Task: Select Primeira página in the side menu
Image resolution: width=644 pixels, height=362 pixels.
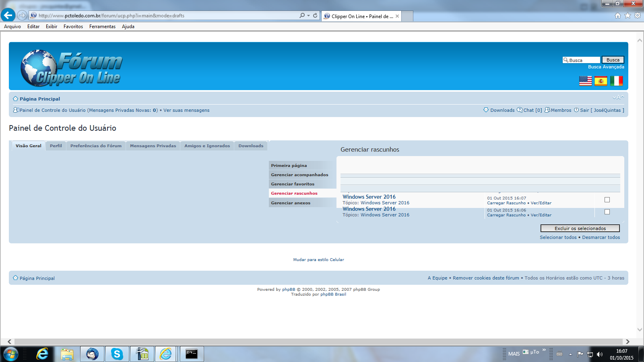Action: click(303, 165)
